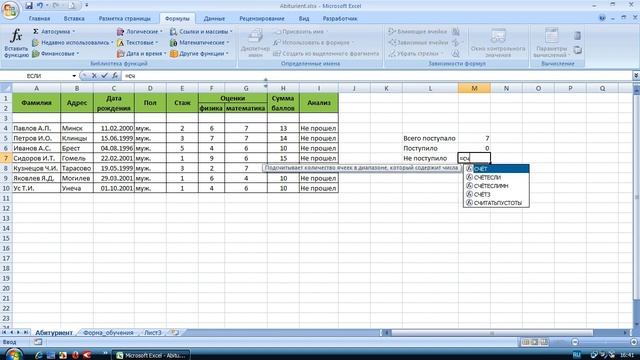640x360 pixels.
Task: Switch to the Рецензирование ribbon tab
Action: click(262, 18)
